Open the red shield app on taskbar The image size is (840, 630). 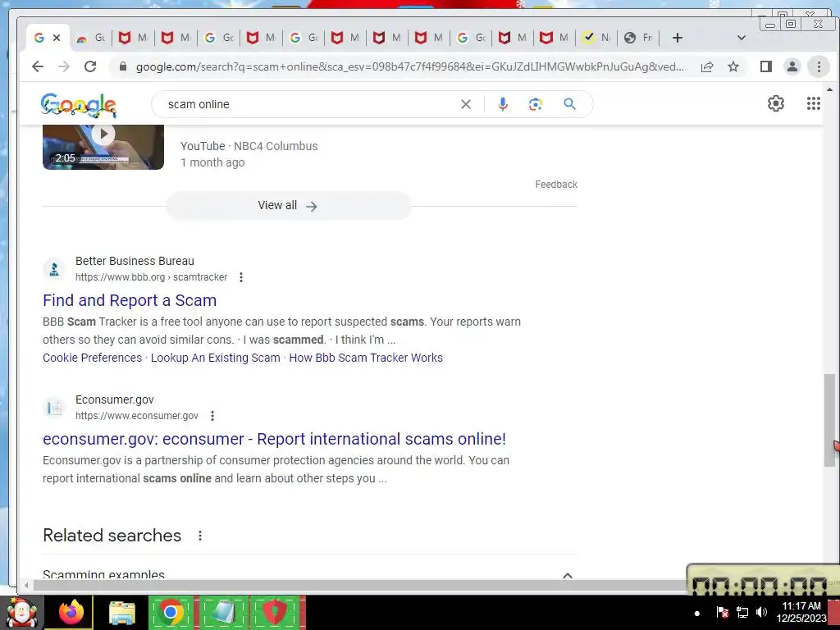click(276, 612)
